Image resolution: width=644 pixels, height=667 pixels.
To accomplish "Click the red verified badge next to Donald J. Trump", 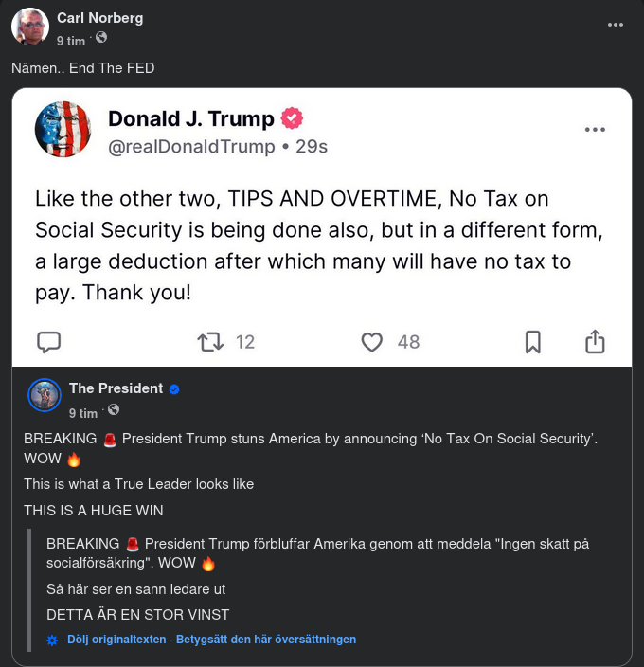I will coord(293,118).
